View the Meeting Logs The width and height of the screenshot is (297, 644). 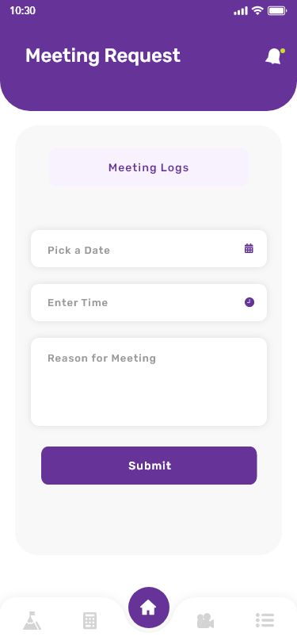pyautogui.click(x=149, y=167)
